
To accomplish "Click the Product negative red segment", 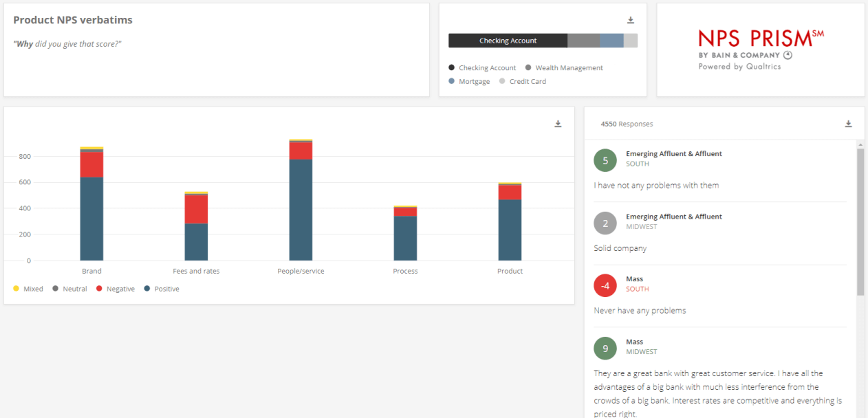I will click(x=510, y=192).
